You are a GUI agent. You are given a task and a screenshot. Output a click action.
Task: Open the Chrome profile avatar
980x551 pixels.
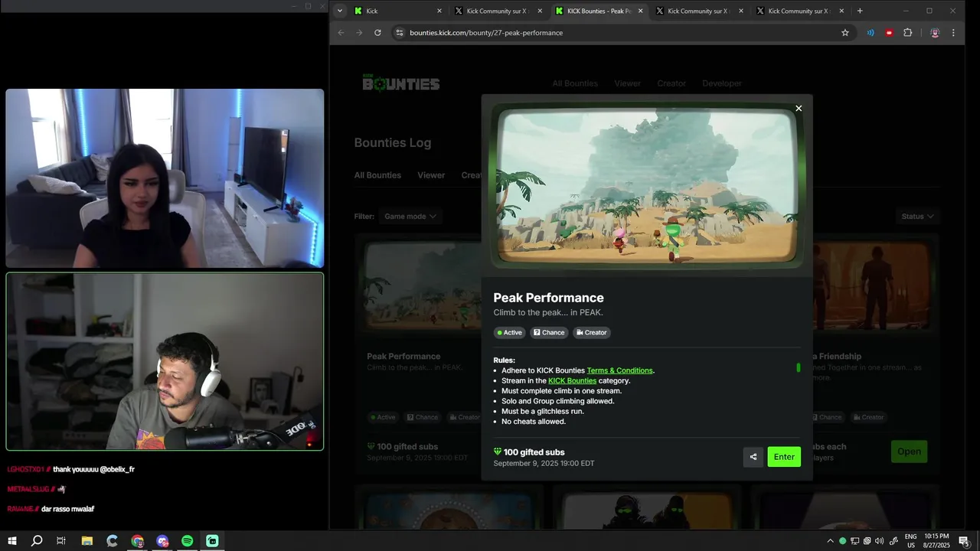[935, 33]
